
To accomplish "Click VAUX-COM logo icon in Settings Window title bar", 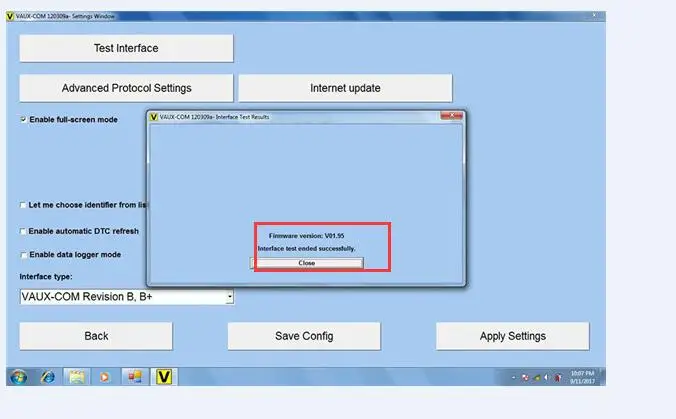I will [x=10, y=16].
